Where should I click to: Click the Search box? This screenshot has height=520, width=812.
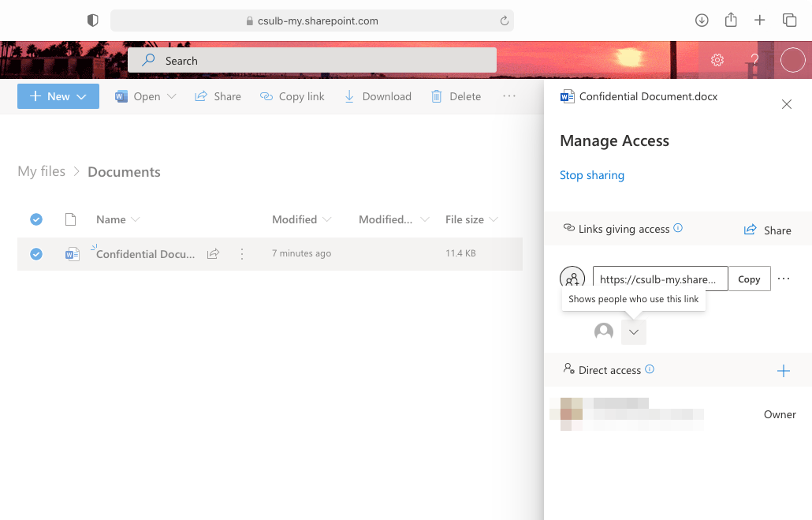click(311, 61)
